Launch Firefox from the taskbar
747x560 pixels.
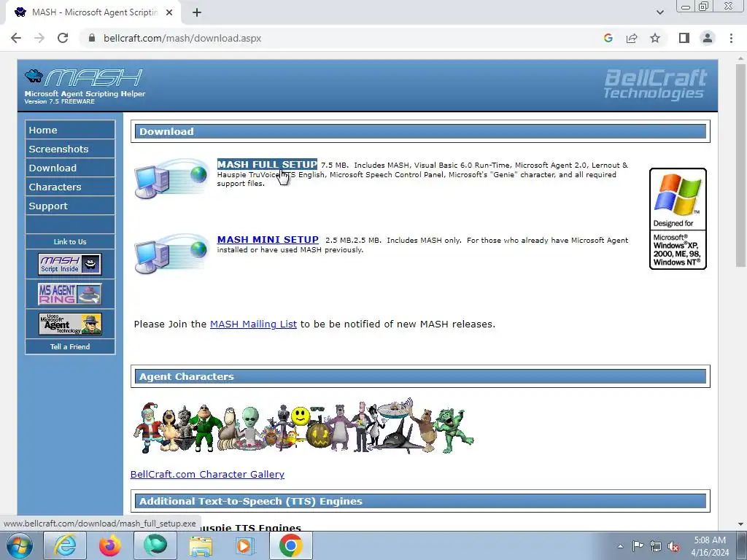(x=110, y=545)
